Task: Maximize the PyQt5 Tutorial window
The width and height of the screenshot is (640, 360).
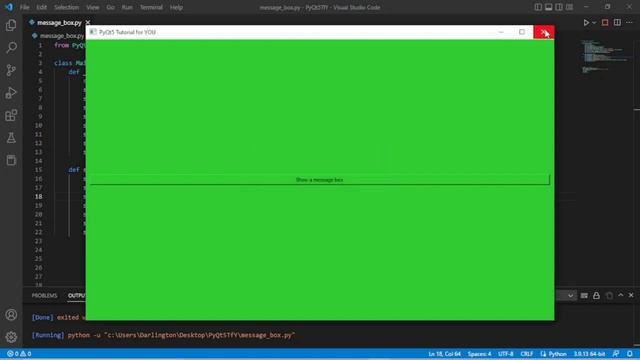Action: [x=522, y=32]
